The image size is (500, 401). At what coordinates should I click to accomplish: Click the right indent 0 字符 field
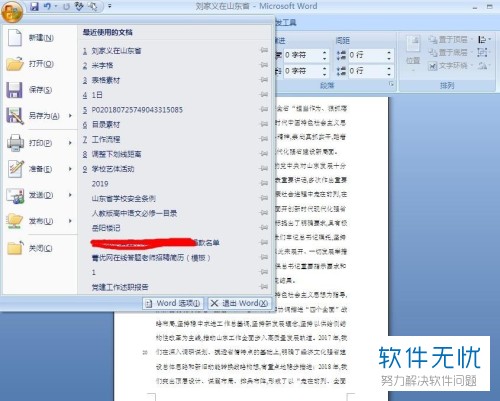point(302,71)
